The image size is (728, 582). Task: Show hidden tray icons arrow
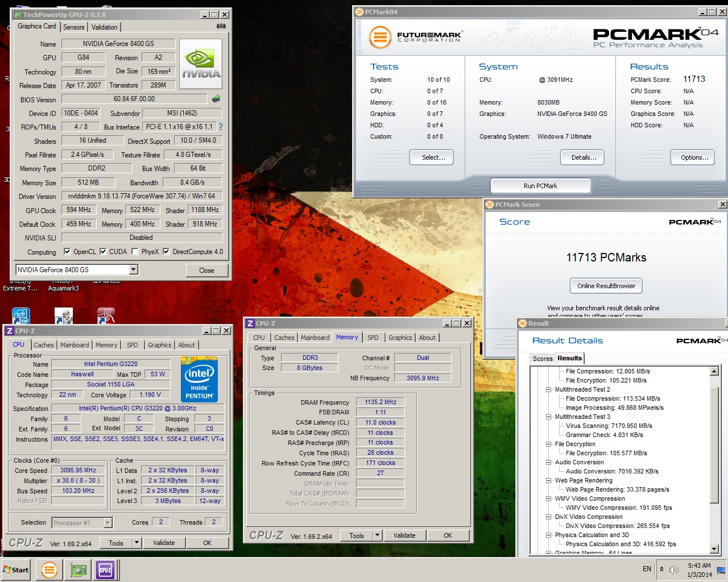coord(661,569)
